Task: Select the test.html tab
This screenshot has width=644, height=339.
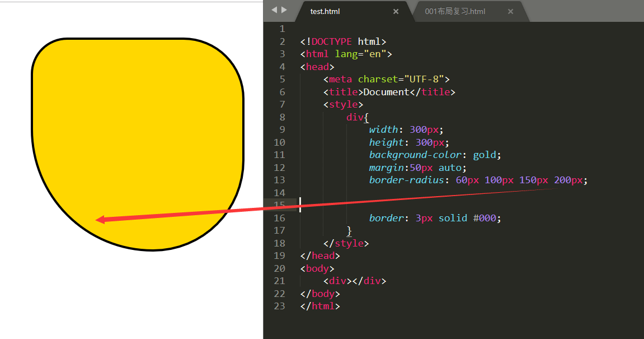Action: 325,11
